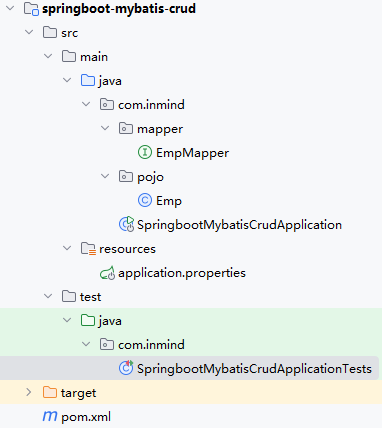Click the Emp class icon
Image resolution: width=382 pixels, height=428 pixels.
(145, 201)
